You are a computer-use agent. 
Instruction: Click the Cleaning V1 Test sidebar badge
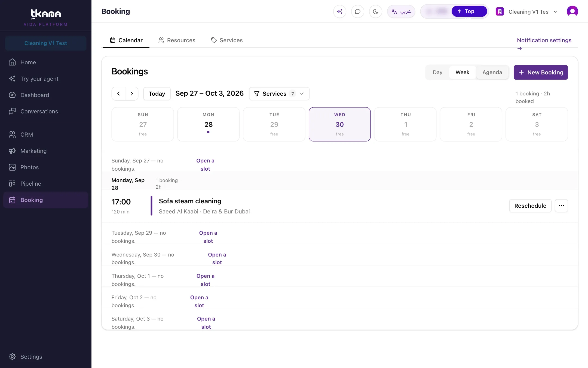point(46,43)
